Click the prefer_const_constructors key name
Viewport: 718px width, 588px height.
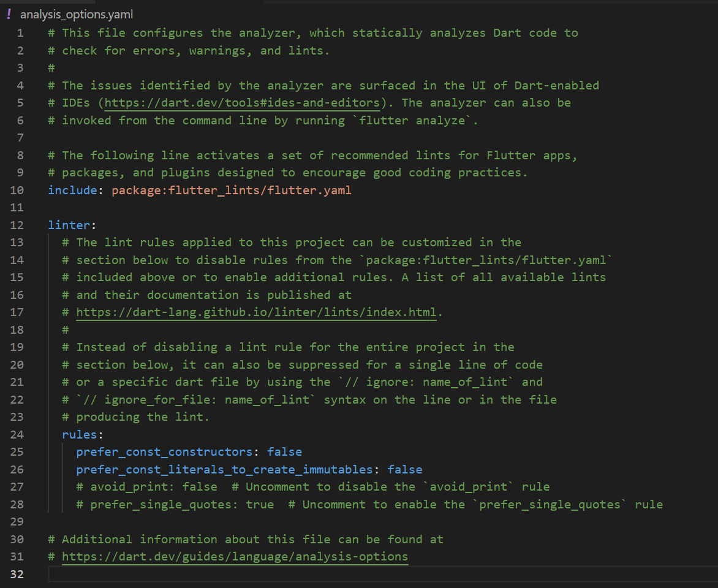click(x=164, y=452)
